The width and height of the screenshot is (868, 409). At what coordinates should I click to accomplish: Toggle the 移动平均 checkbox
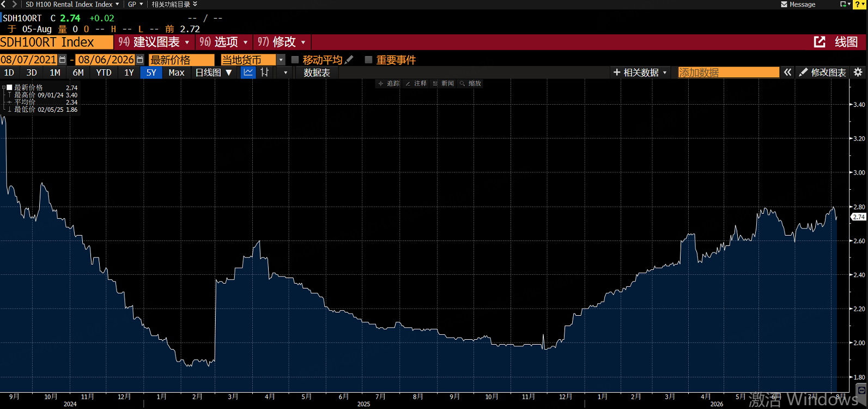(295, 59)
